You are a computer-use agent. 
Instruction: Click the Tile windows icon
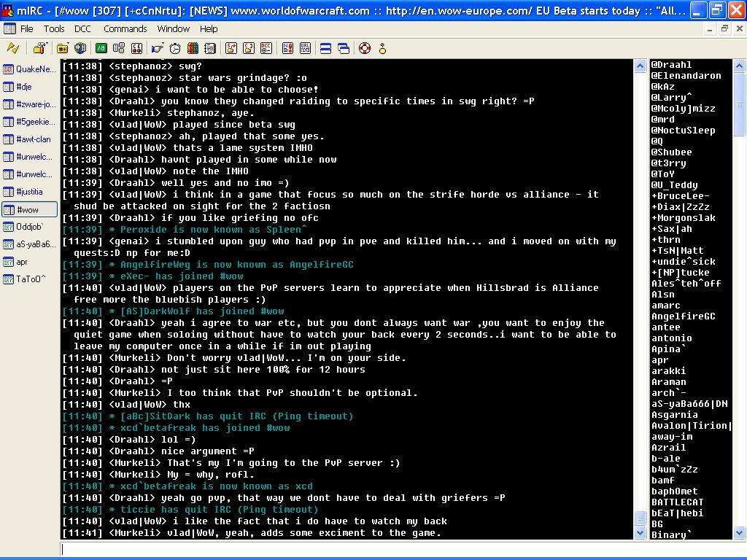click(x=326, y=48)
